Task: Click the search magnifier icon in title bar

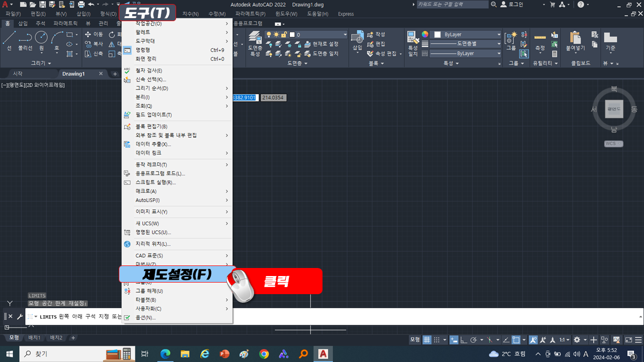Action: click(494, 5)
